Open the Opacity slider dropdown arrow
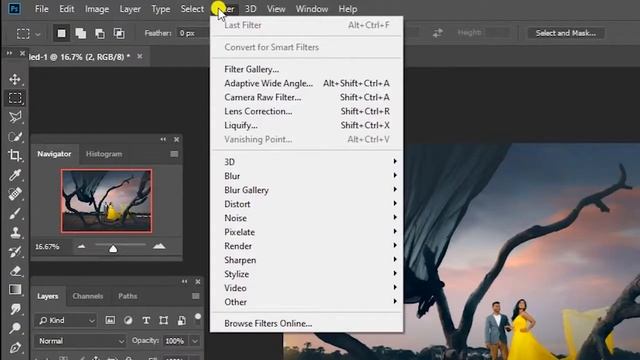 point(195,341)
